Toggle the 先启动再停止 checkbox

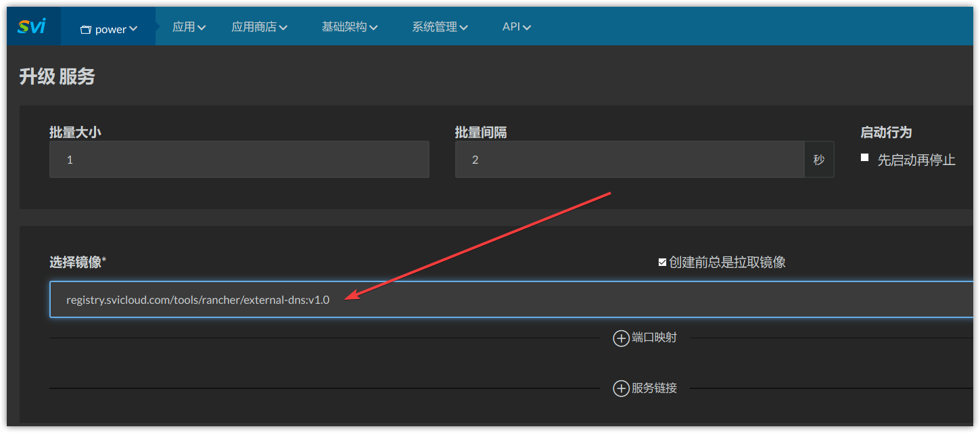(x=864, y=158)
